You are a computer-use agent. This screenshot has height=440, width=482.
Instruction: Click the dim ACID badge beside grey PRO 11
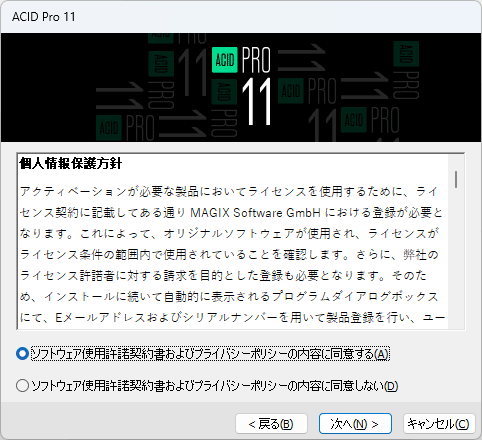(291, 91)
